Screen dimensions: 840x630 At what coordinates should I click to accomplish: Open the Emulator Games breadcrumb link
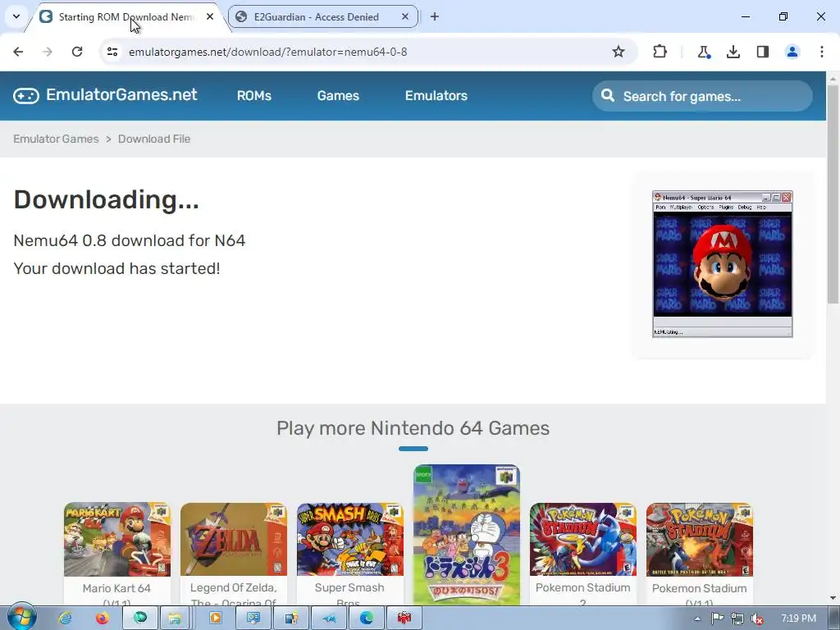click(x=57, y=139)
